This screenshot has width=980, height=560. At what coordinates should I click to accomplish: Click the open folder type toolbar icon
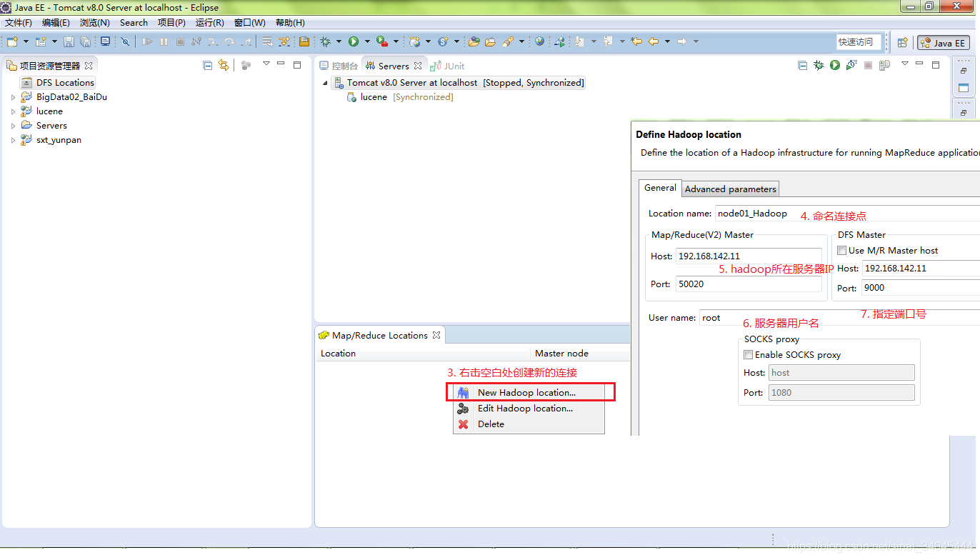474,41
